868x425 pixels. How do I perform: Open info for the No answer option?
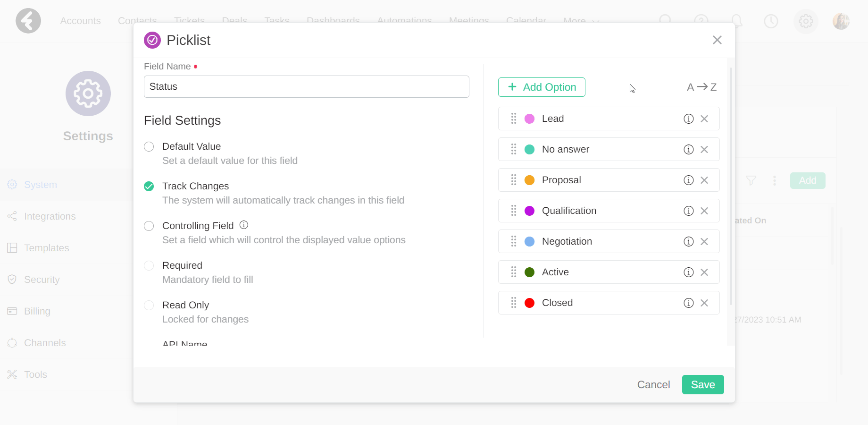689,149
